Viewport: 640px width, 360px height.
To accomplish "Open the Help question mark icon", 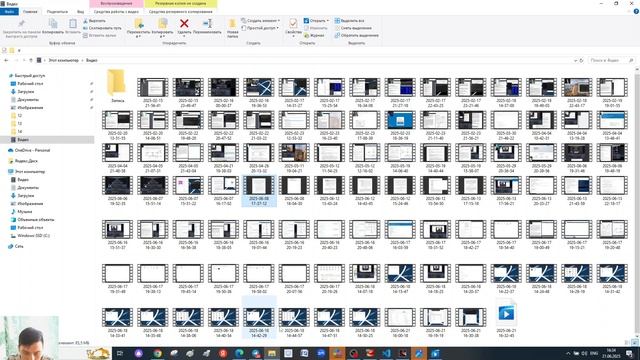I will click(x=636, y=11).
